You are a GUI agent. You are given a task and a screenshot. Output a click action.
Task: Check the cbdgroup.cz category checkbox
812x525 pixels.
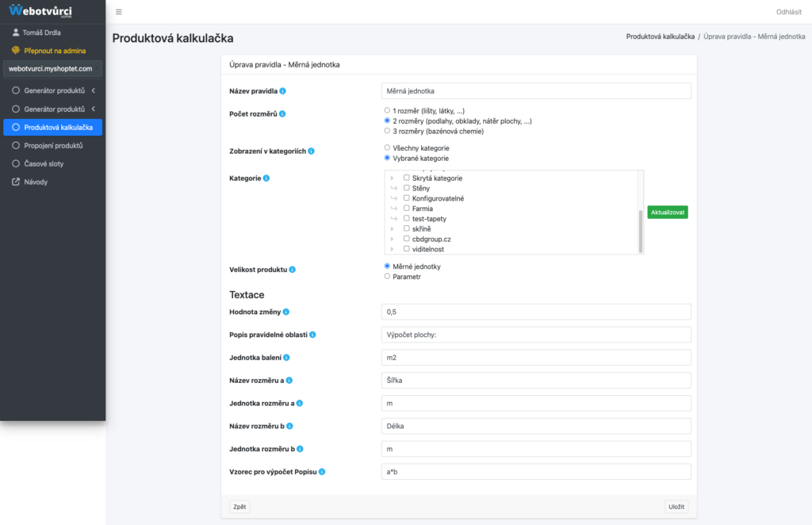(407, 239)
